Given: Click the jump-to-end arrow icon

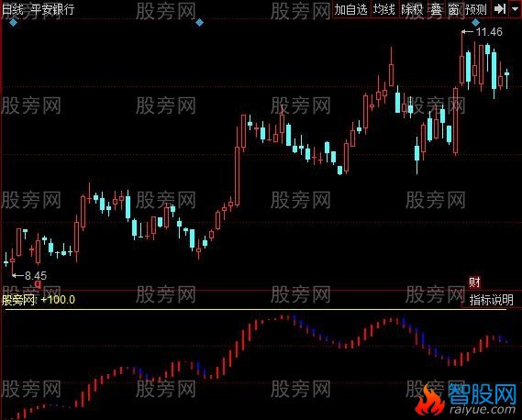Looking at the screenshot, I should [x=500, y=9].
